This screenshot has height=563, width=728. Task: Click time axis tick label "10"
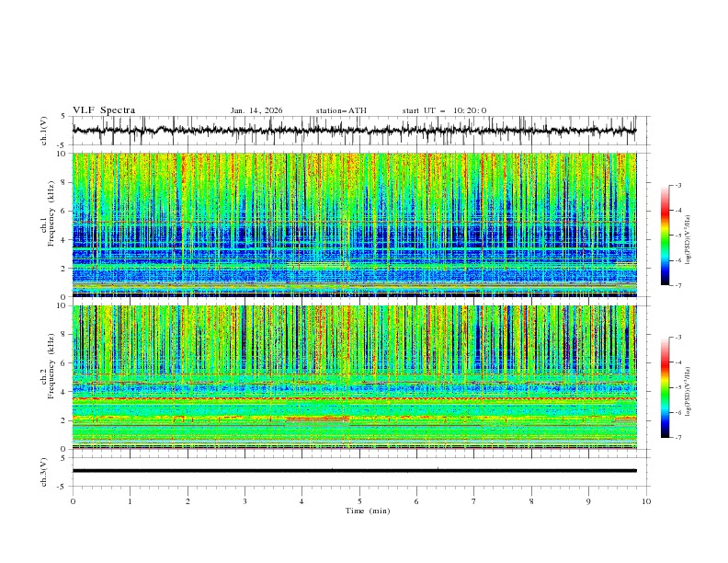(646, 501)
